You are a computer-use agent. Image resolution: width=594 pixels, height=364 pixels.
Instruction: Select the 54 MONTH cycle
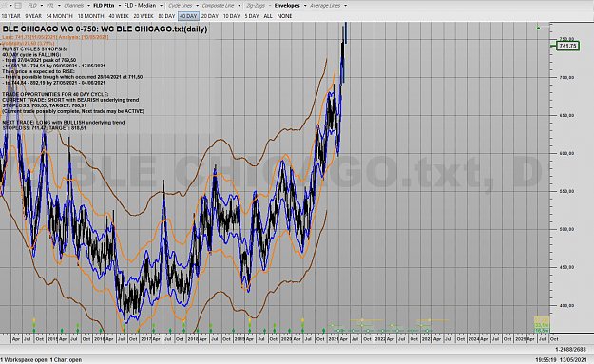[60, 16]
